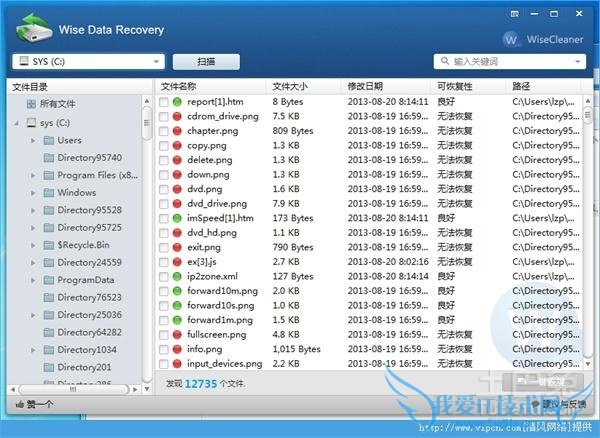The height and width of the screenshot is (438, 600).
Task: Tick the checkbox for down.png
Action: click(x=163, y=175)
